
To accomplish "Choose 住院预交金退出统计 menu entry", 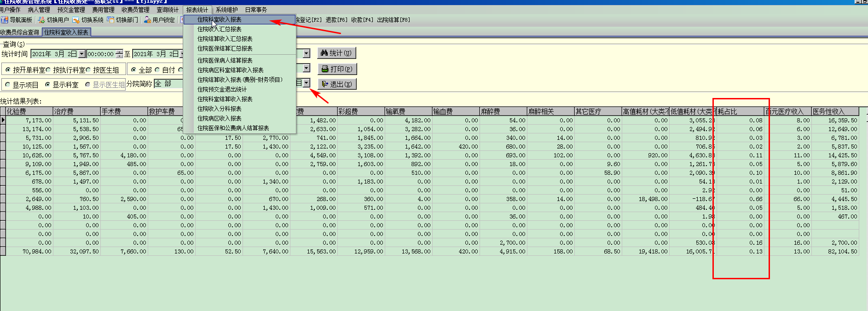I will coord(239,89).
